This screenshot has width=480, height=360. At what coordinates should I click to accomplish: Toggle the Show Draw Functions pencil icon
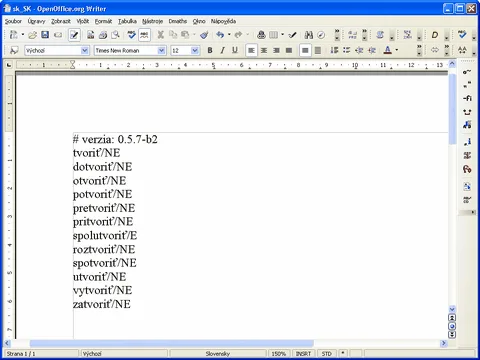293,35
